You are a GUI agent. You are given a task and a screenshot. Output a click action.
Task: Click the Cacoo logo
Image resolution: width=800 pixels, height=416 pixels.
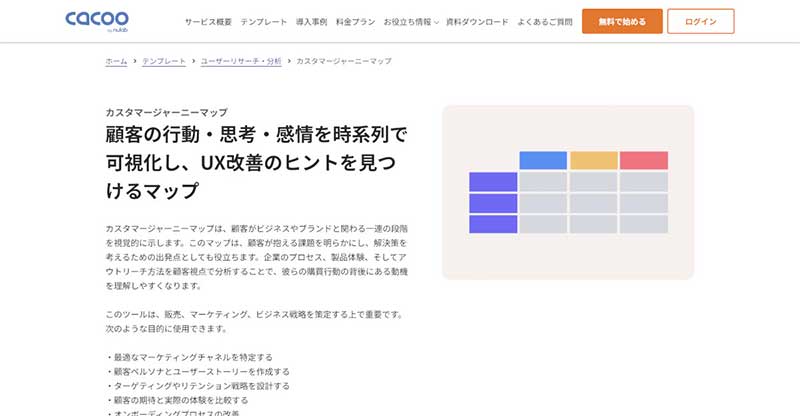96,21
